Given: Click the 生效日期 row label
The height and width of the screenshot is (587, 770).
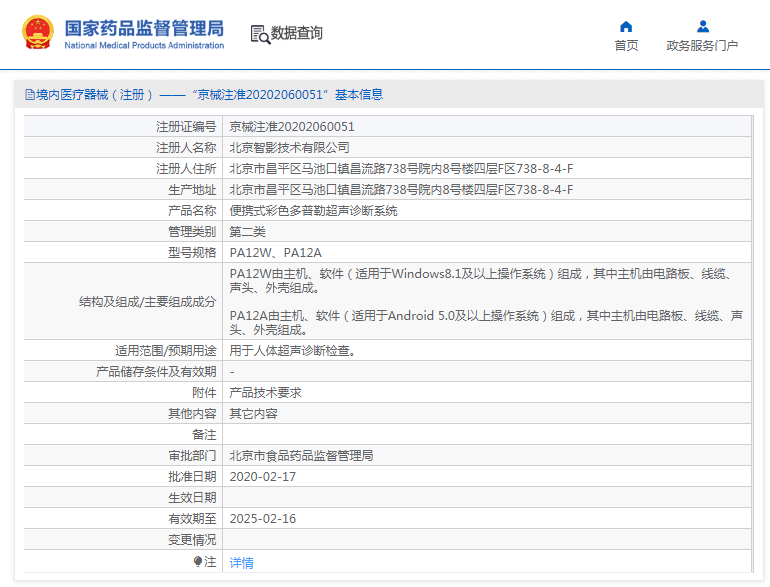Looking at the screenshot, I should point(192,498).
